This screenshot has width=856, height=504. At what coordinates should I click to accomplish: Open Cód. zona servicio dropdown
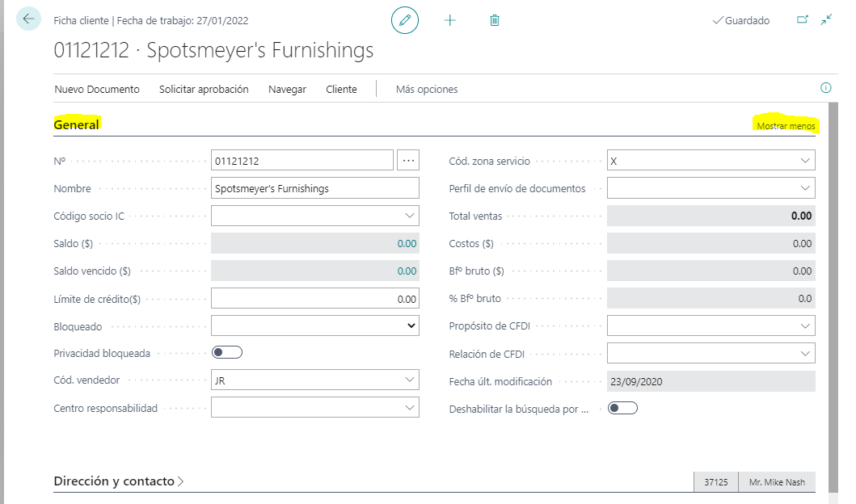point(805,161)
